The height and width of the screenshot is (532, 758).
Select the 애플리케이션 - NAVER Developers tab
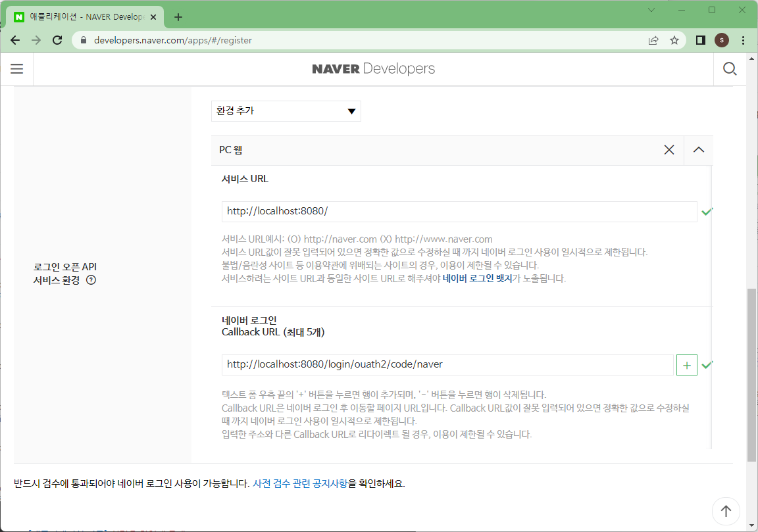click(86, 17)
